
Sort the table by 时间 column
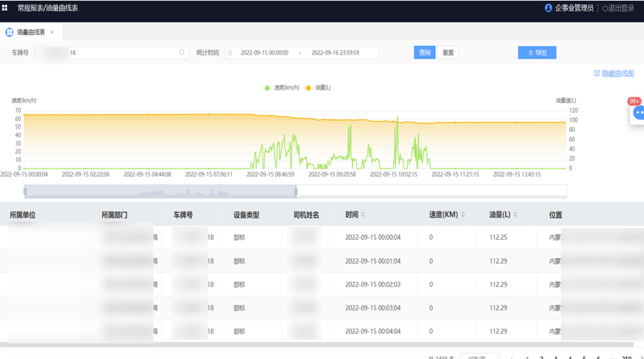[363, 214]
